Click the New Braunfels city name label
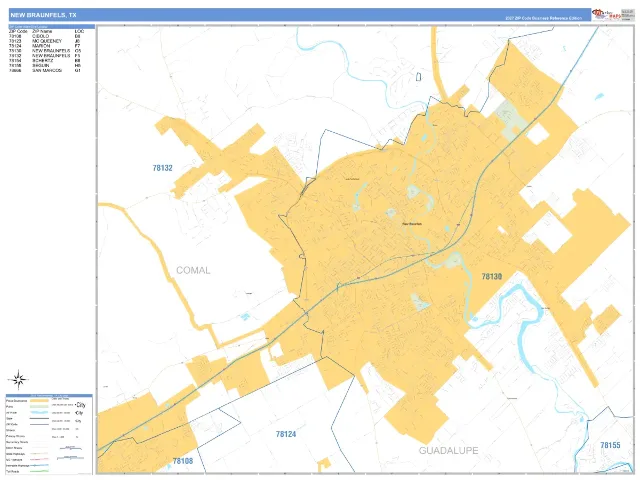Image resolution: width=640 pixels, height=480 pixels. pos(412,224)
